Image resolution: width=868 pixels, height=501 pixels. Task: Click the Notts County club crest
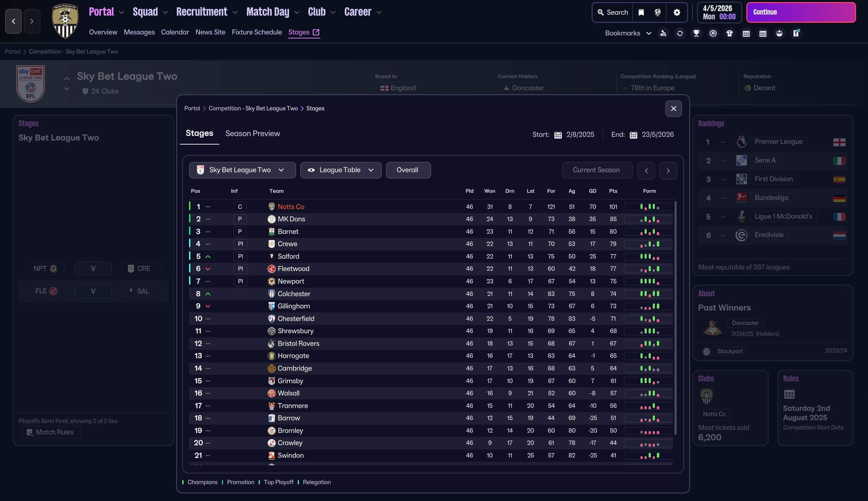coord(65,21)
